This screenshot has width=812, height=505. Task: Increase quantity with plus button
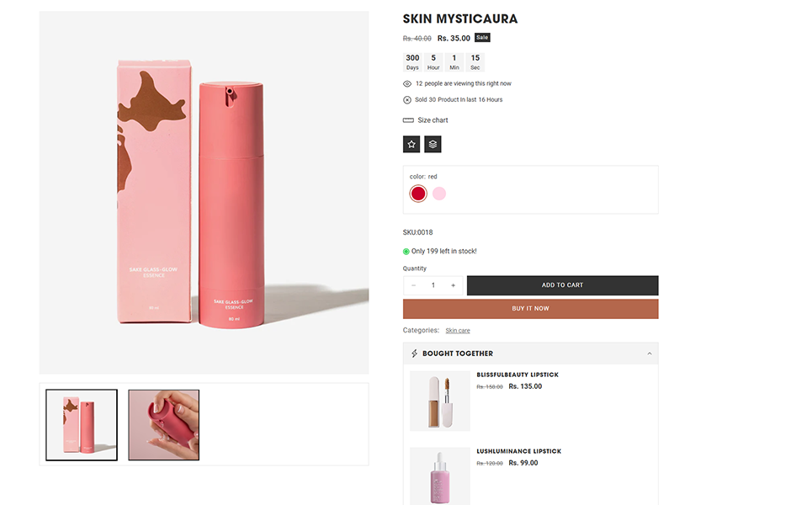point(453,285)
